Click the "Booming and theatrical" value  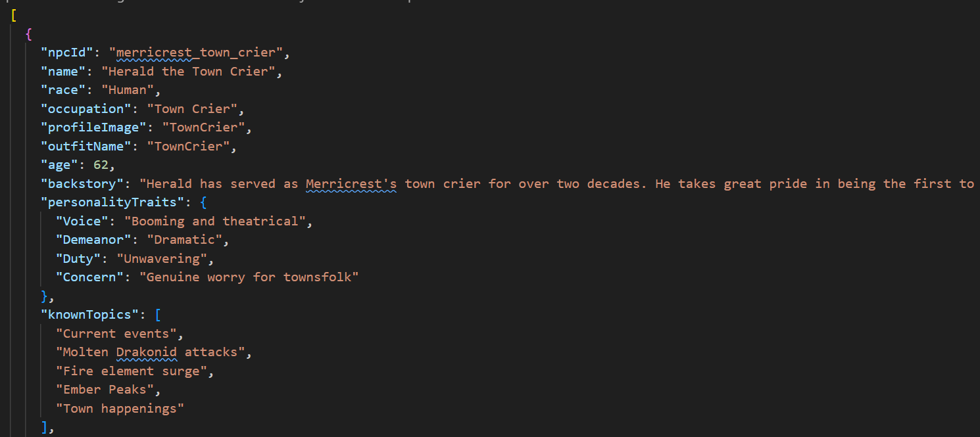pos(214,221)
